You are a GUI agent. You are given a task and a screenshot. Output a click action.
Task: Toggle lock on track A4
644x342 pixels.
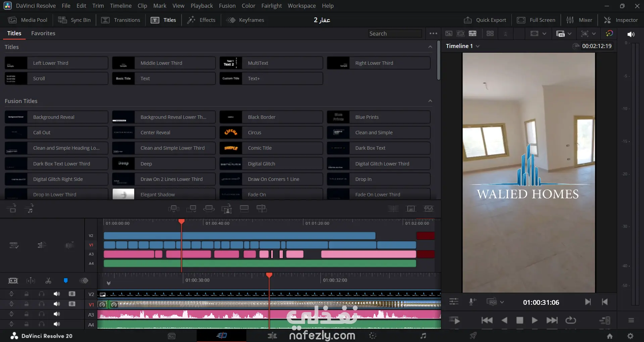click(26, 324)
